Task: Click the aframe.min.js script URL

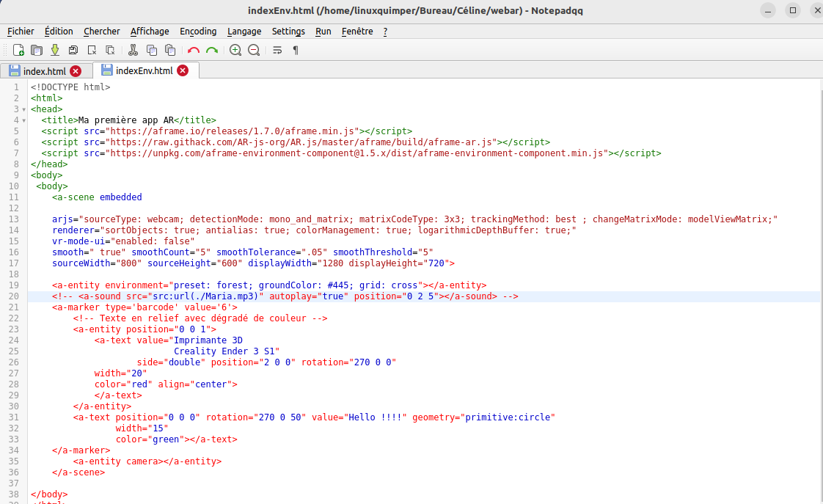Action: coord(233,131)
